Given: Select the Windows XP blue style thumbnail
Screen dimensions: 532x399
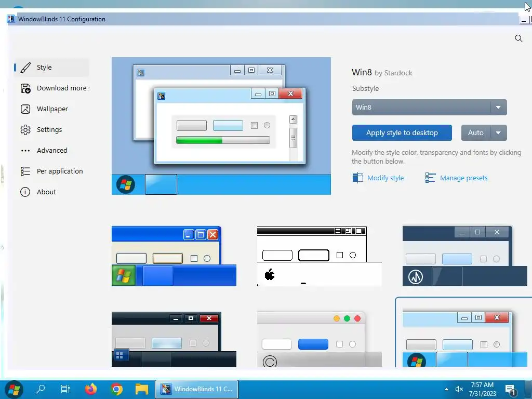Looking at the screenshot, I should coord(174,256).
